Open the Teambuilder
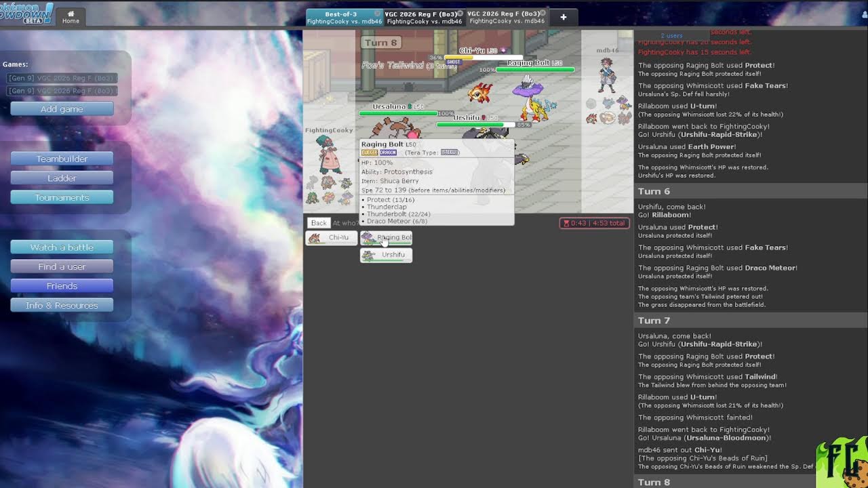868x488 pixels. click(x=62, y=159)
